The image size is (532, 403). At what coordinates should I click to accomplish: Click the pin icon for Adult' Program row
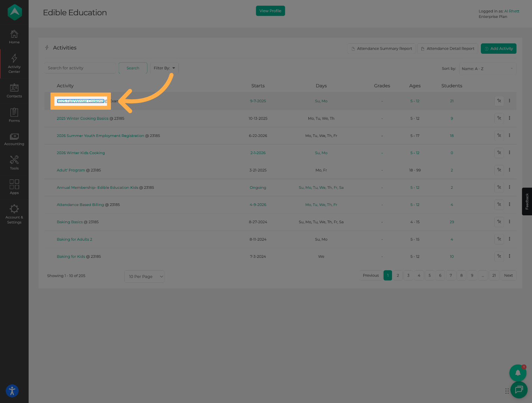tap(499, 170)
